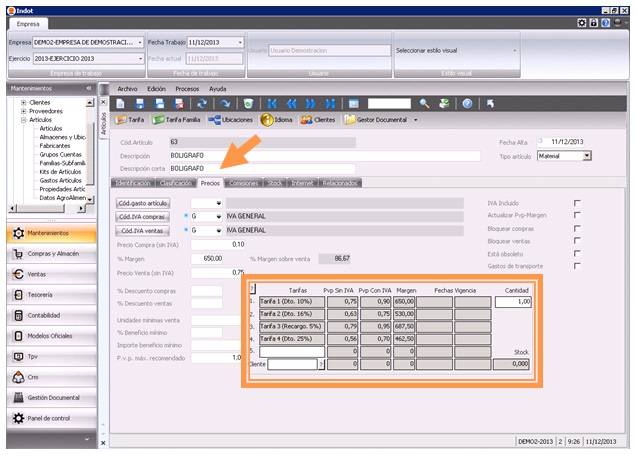Click the new document icon in toolbar
This screenshot has width=636, height=455.
click(x=121, y=103)
